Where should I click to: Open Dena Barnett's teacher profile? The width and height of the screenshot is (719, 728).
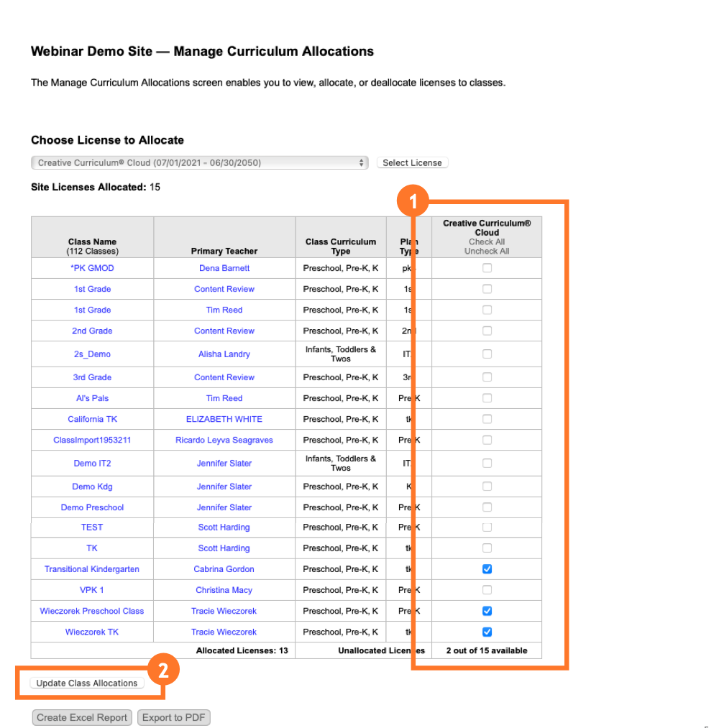click(x=224, y=267)
